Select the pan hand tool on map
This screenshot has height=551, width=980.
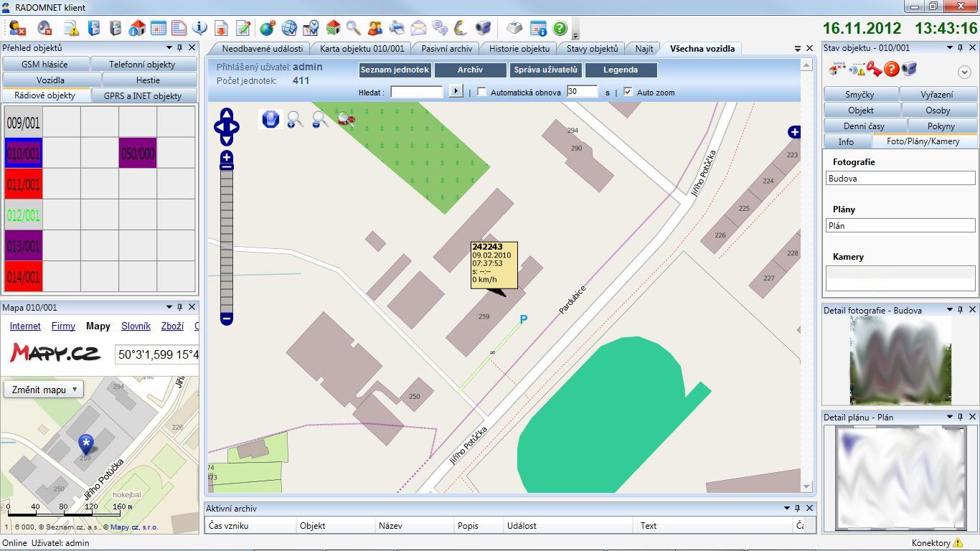(x=270, y=119)
